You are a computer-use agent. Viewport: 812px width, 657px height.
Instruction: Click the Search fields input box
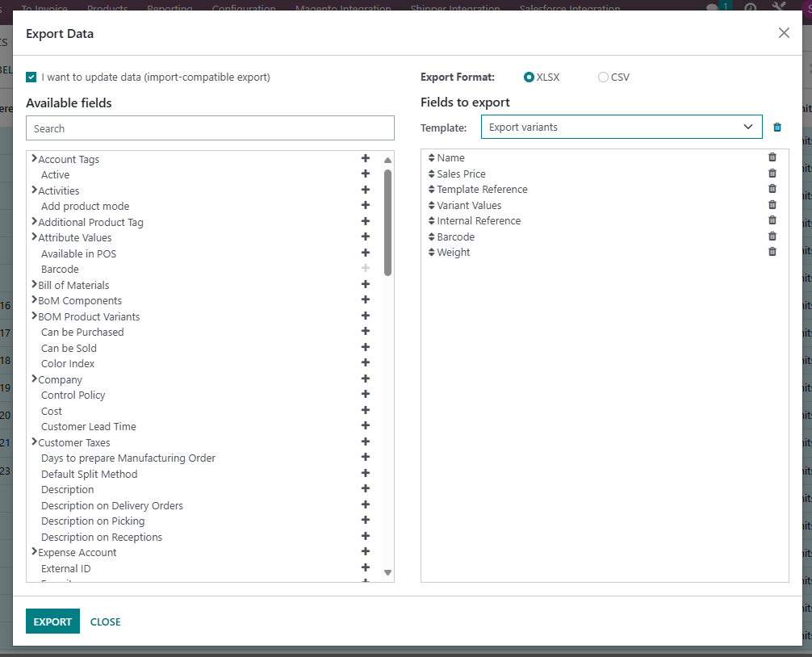pyautogui.click(x=210, y=128)
